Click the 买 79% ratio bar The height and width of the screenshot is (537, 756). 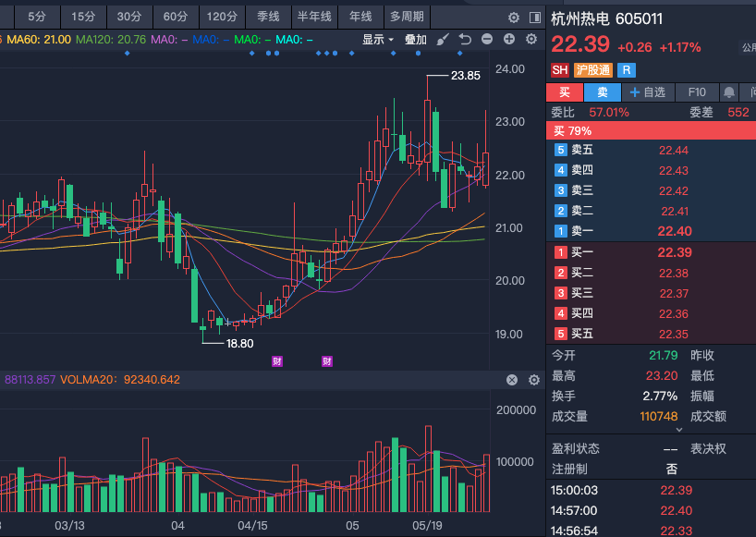pyautogui.click(x=651, y=130)
